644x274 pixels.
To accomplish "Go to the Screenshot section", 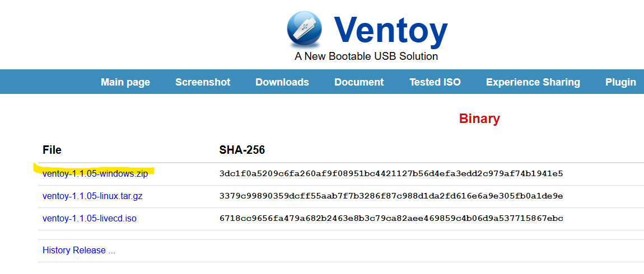I will point(203,82).
